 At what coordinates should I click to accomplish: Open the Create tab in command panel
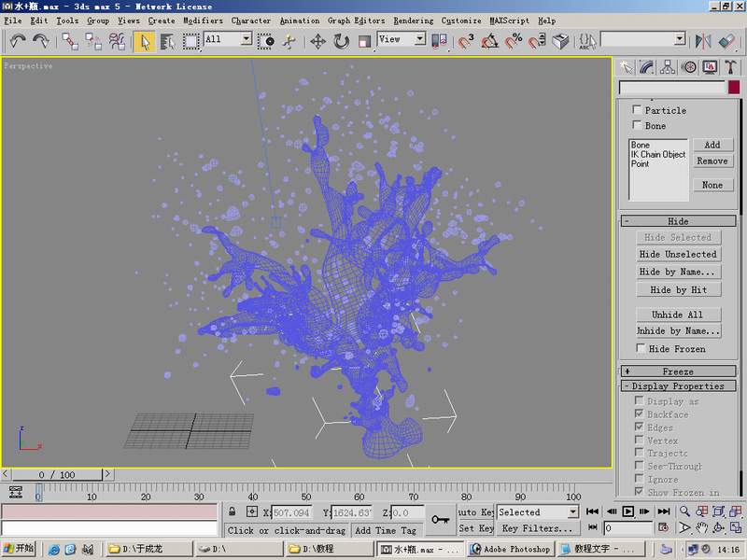click(x=627, y=67)
